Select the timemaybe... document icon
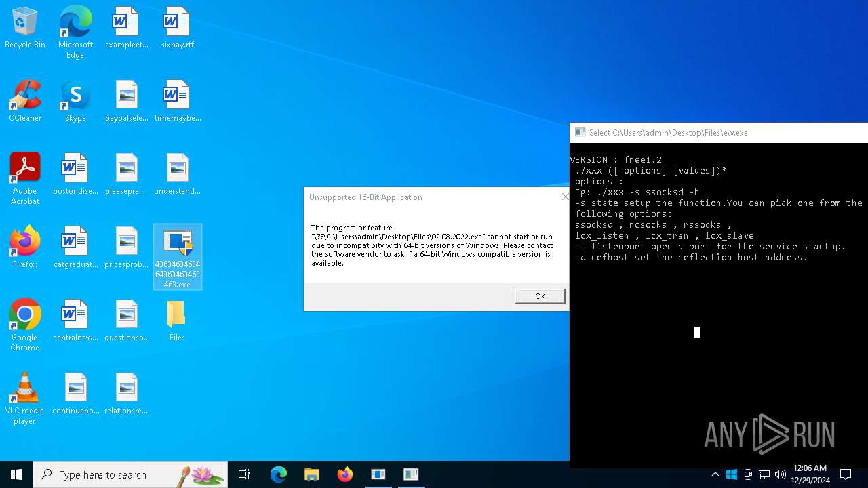 click(177, 102)
